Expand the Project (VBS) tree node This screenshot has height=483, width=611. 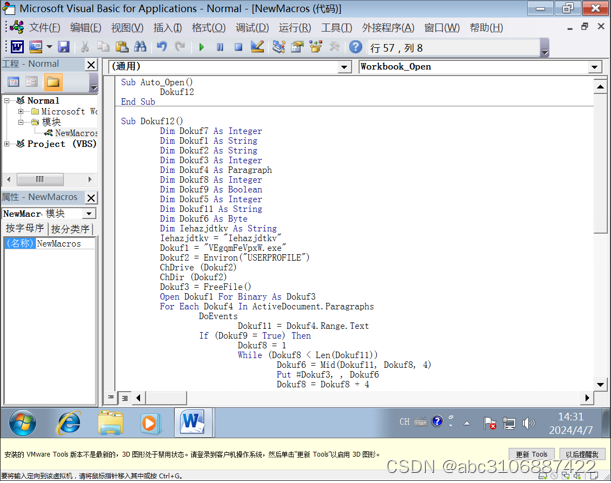(7, 144)
